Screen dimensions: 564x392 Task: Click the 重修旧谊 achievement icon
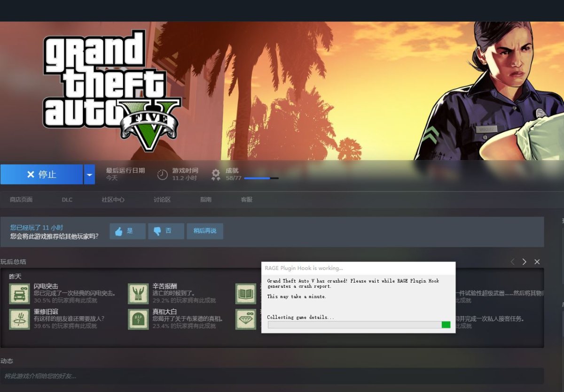click(19, 319)
